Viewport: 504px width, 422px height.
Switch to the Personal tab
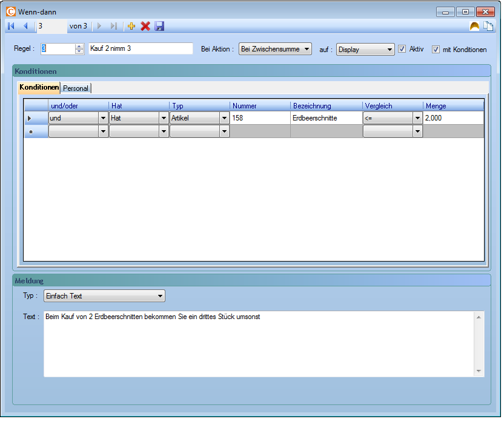coord(76,88)
